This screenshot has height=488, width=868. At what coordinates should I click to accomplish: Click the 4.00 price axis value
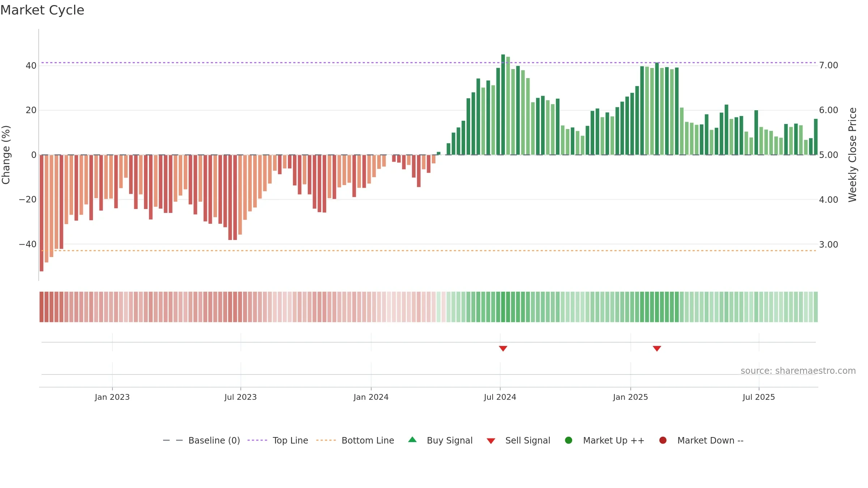(x=829, y=200)
